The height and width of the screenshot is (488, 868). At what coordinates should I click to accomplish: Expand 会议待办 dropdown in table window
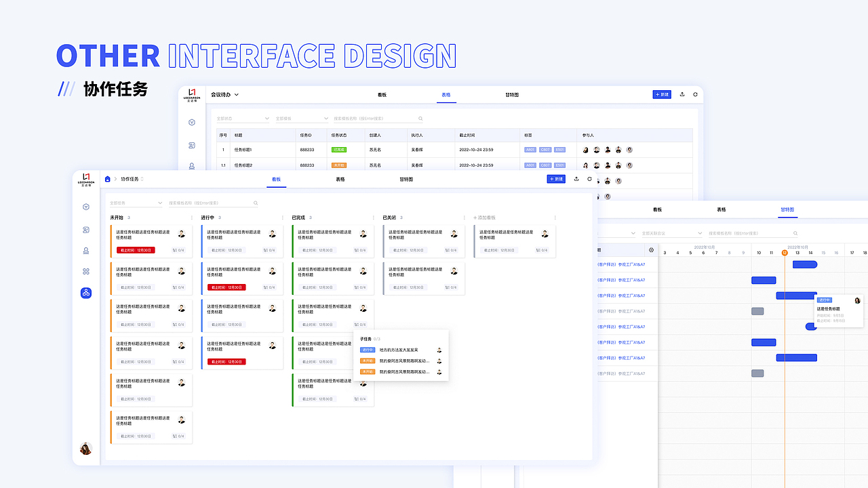[237, 95]
